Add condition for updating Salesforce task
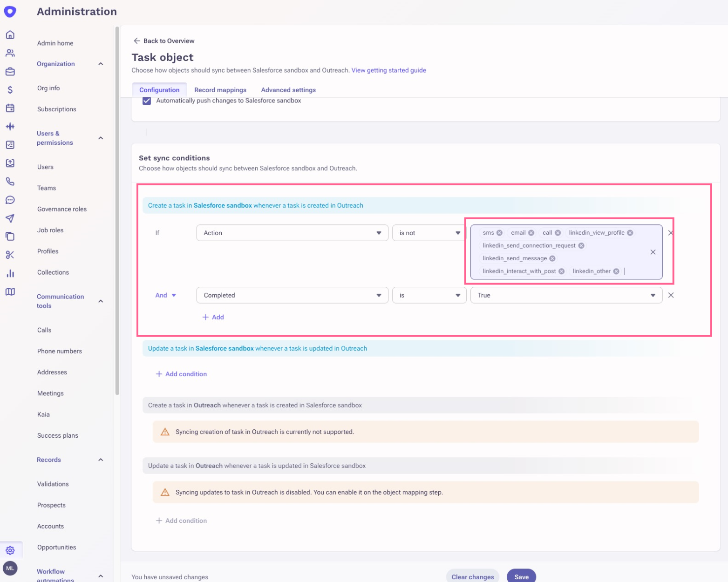 [x=181, y=374]
